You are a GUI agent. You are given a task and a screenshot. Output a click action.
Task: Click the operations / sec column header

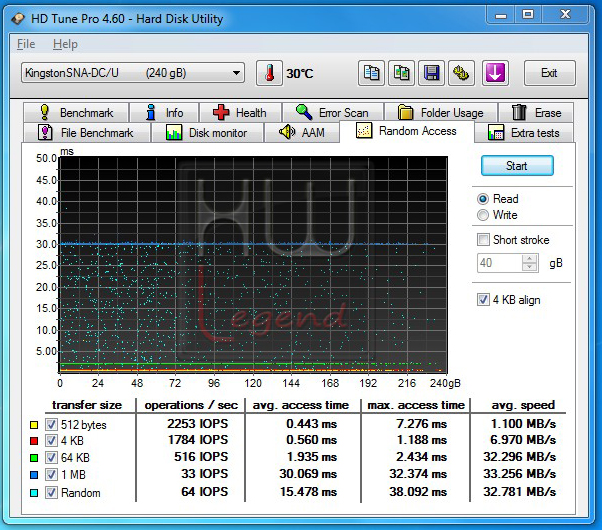(191, 405)
